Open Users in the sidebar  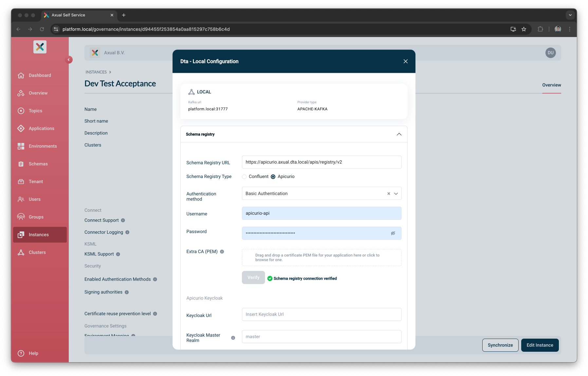(x=40, y=199)
